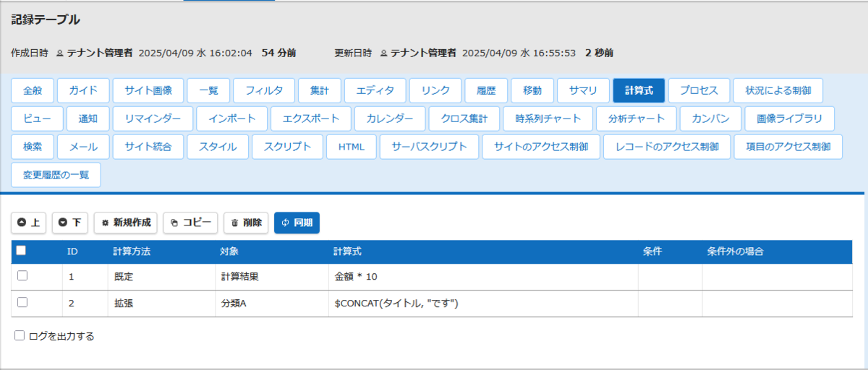Viewport: 868px width, 370px height.
Task: Click the 計算結果 target cell
Action: (x=271, y=277)
